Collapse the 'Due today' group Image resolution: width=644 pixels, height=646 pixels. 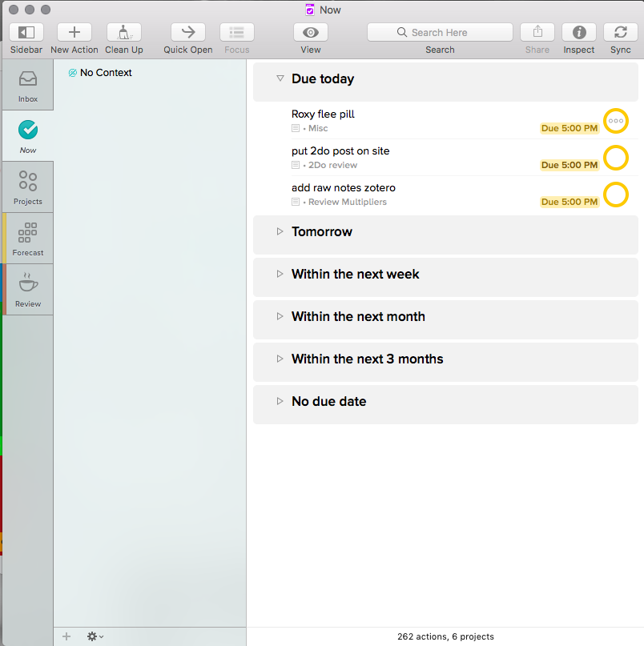point(280,78)
